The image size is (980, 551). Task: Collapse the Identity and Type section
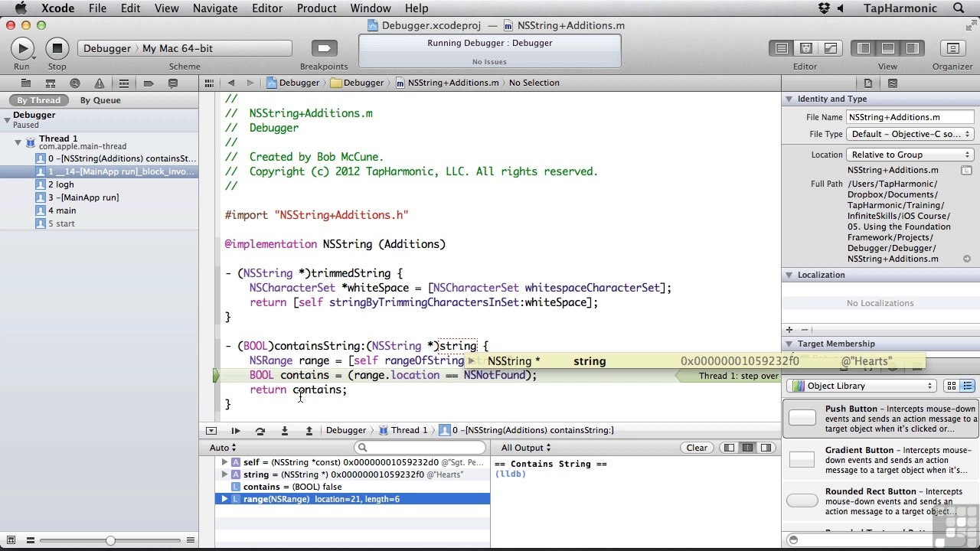point(788,99)
